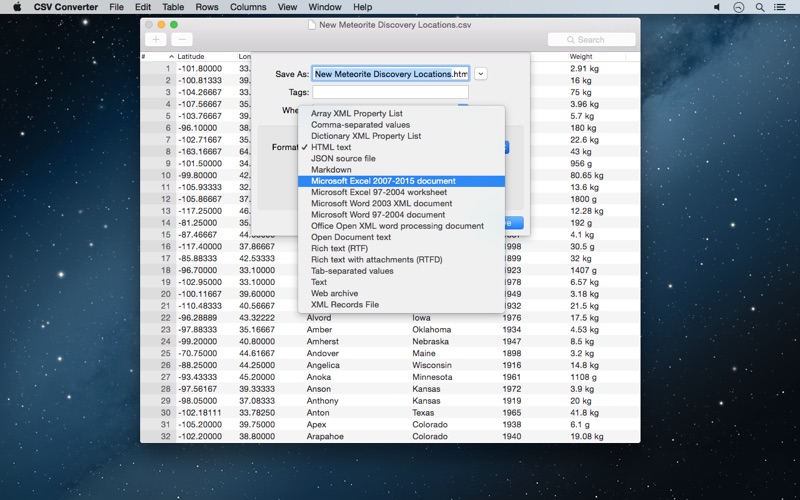Select JSON source file format
Screen dimensions: 800x500
click(402, 158)
